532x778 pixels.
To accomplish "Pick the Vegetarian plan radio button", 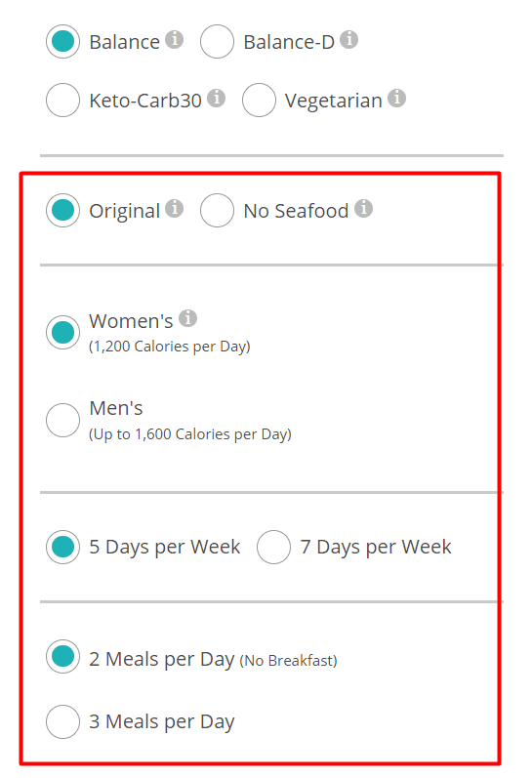I will pyautogui.click(x=259, y=100).
